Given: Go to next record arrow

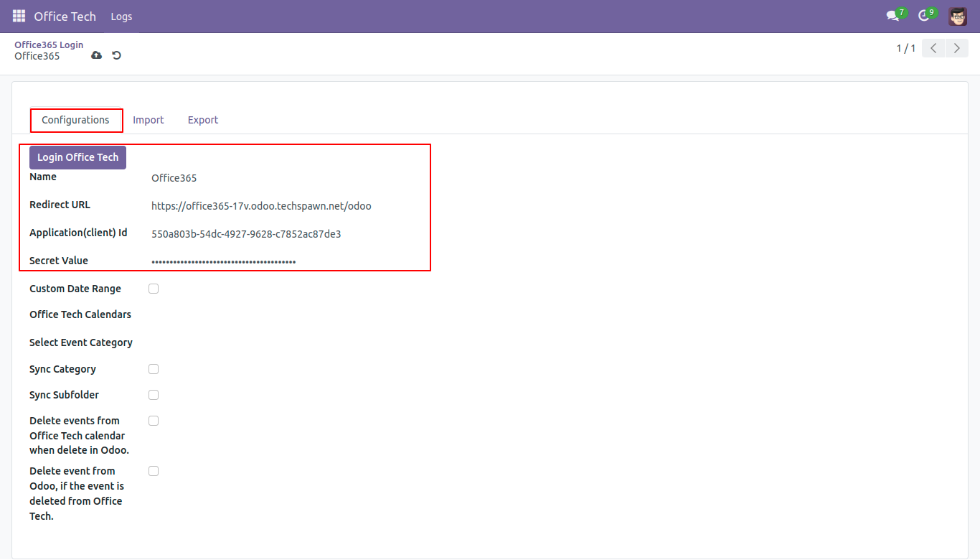Looking at the screenshot, I should [956, 48].
